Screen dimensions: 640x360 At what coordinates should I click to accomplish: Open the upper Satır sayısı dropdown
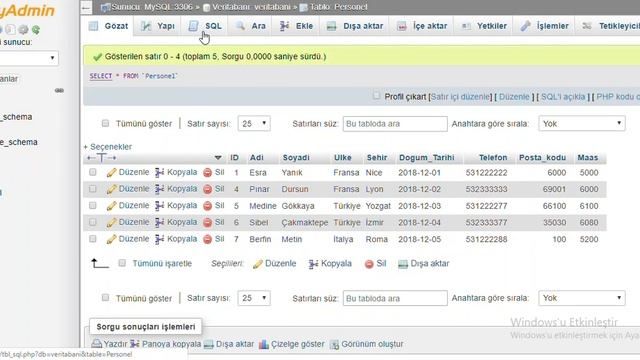tap(254, 123)
